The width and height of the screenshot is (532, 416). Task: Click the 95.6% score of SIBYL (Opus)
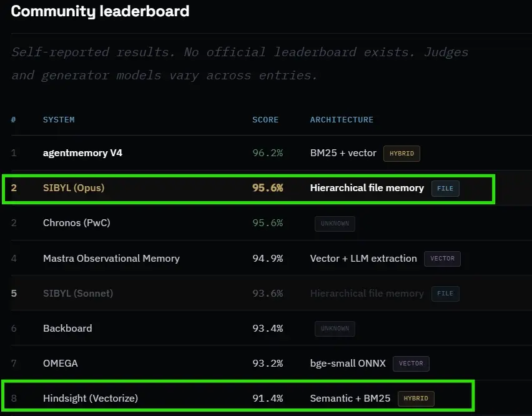(x=268, y=188)
